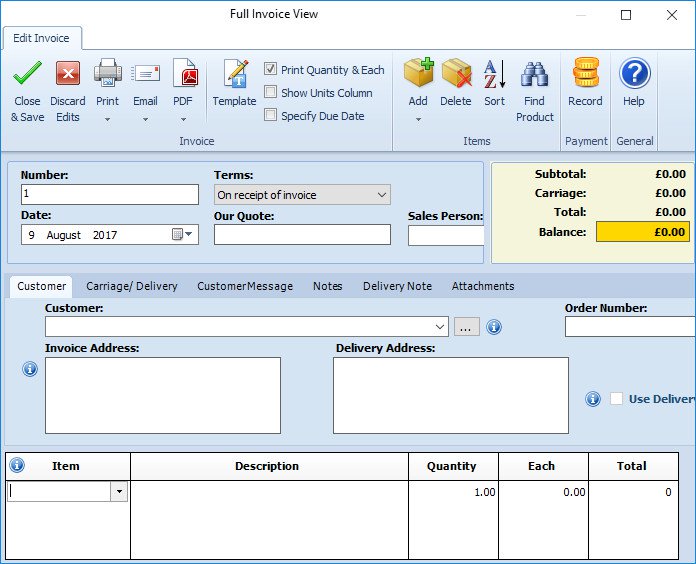696x564 pixels.
Task: Click the yellow Balance amount box
Action: click(x=642, y=232)
